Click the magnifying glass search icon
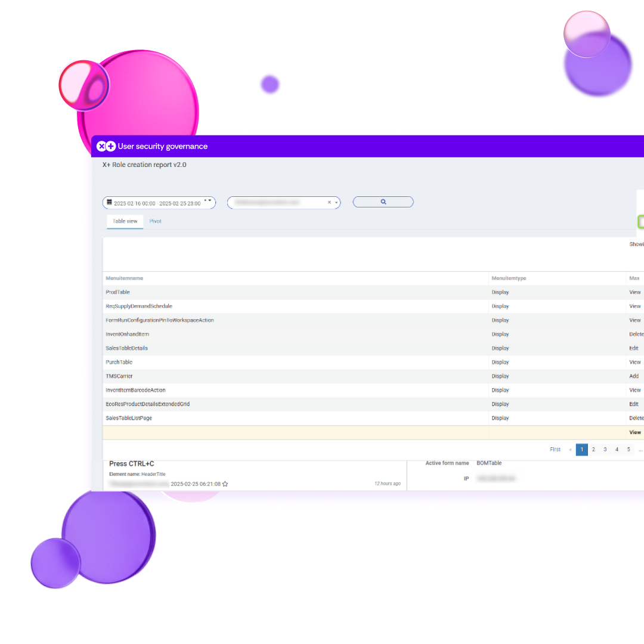The height and width of the screenshot is (644, 644). point(383,202)
